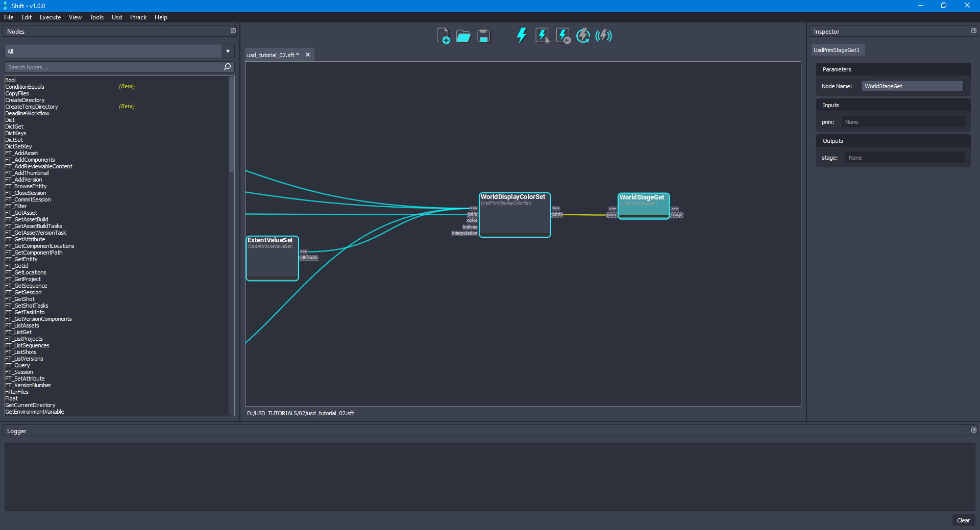Toggle live execution with the signal lightning icon
The image size is (980, 530).
pyautogui.click(x=603, y=36)
